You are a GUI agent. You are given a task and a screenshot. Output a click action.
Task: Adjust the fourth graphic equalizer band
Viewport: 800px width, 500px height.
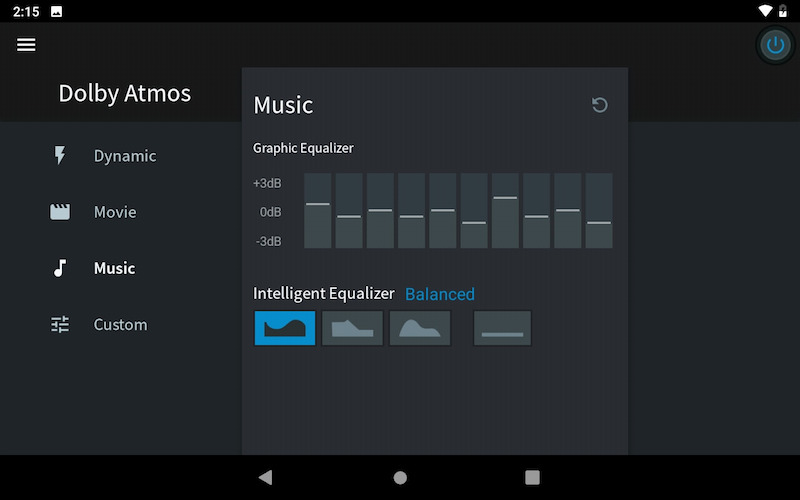point(411,211)
